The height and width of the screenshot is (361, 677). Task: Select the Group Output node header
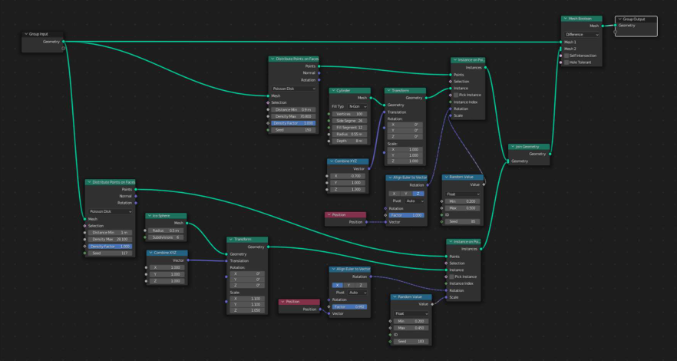[x=636, y=19]
